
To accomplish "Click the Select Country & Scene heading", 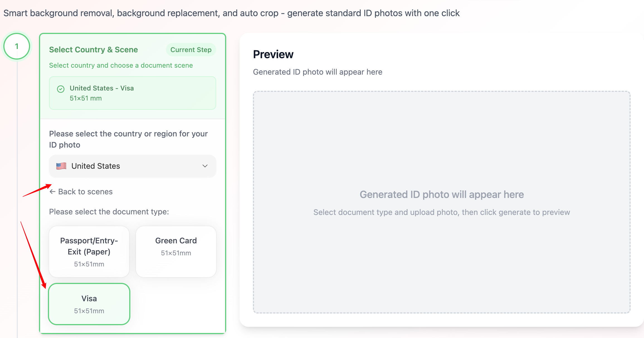I will click(x=93, y=50).
